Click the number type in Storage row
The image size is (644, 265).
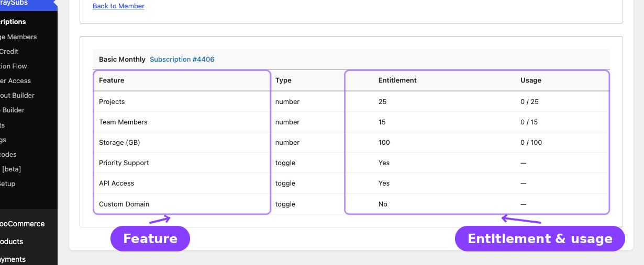point(287,142)
